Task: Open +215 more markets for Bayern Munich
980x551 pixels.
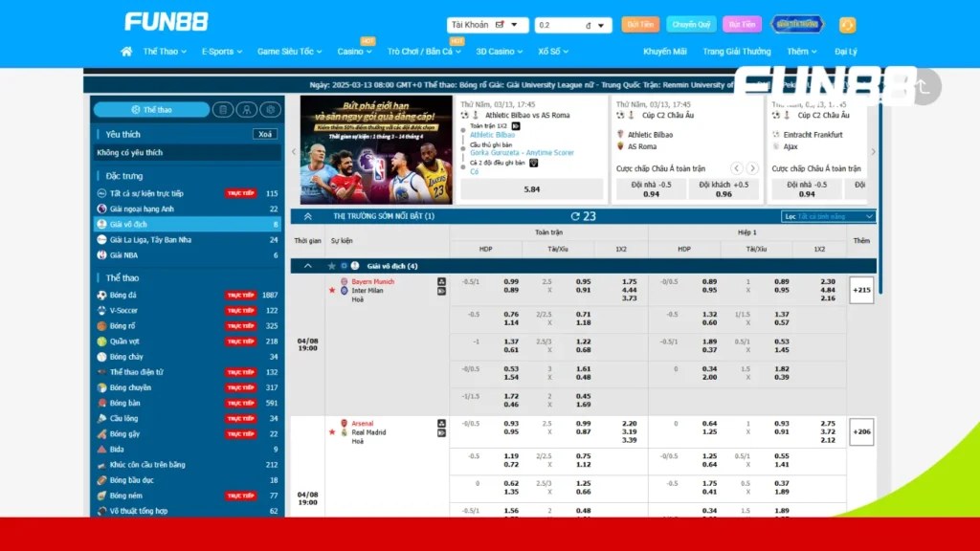Action: (x=861, y=290)
